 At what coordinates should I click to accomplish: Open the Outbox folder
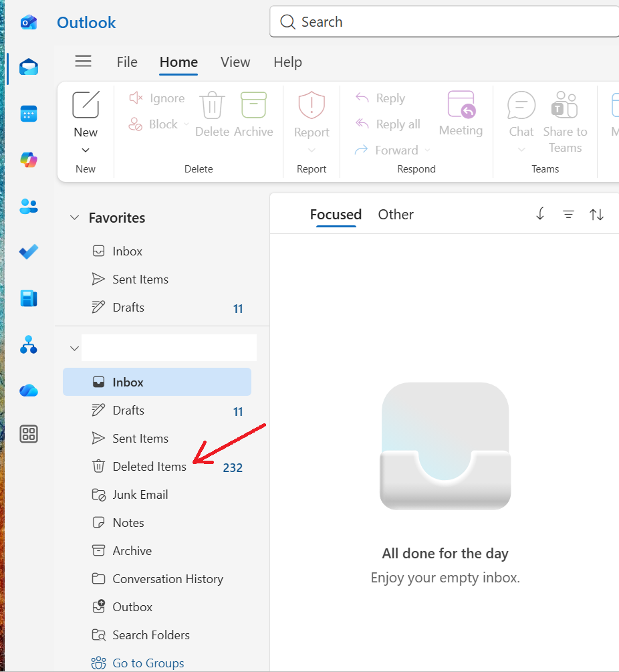(x=157, y=607)
